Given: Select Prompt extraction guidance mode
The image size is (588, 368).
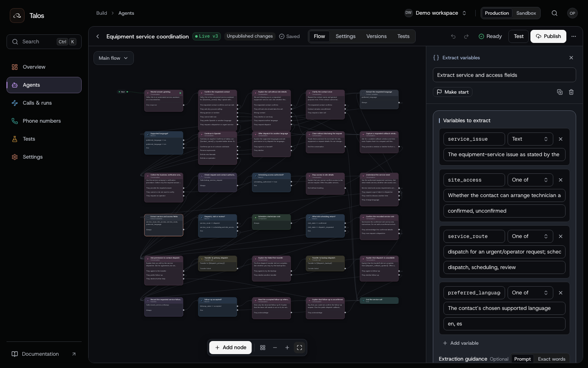Looking at the screenshot, I should click(522, 359).
